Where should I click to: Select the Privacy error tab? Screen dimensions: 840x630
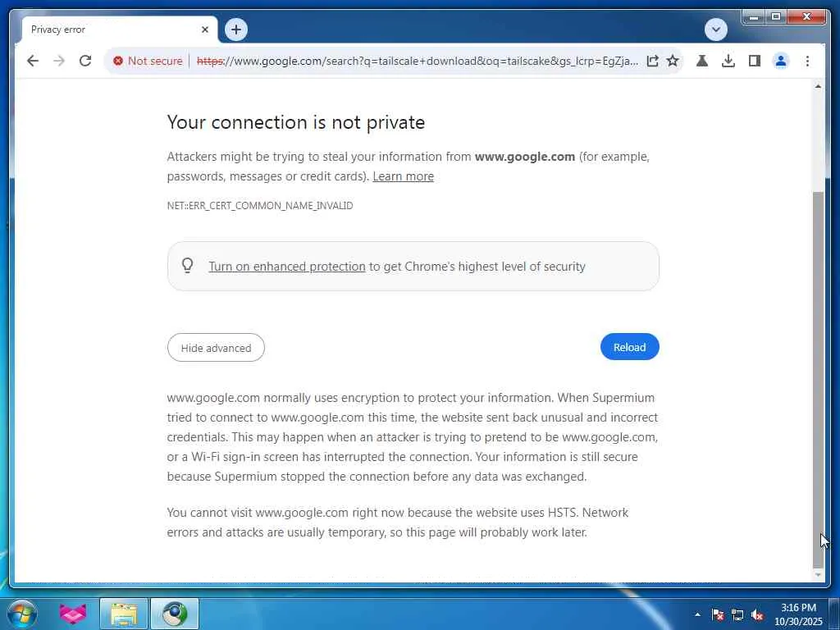point(107,30)
